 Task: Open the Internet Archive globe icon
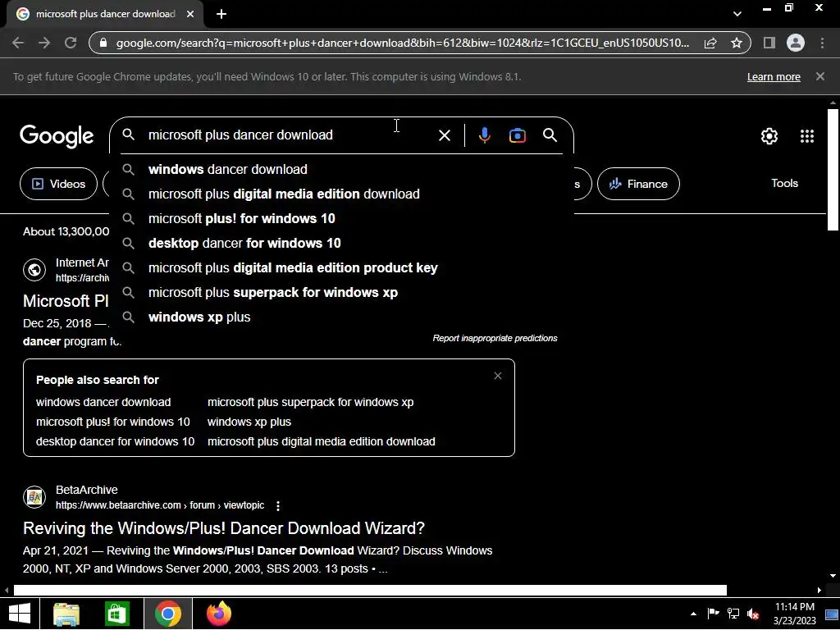(34, 269)
